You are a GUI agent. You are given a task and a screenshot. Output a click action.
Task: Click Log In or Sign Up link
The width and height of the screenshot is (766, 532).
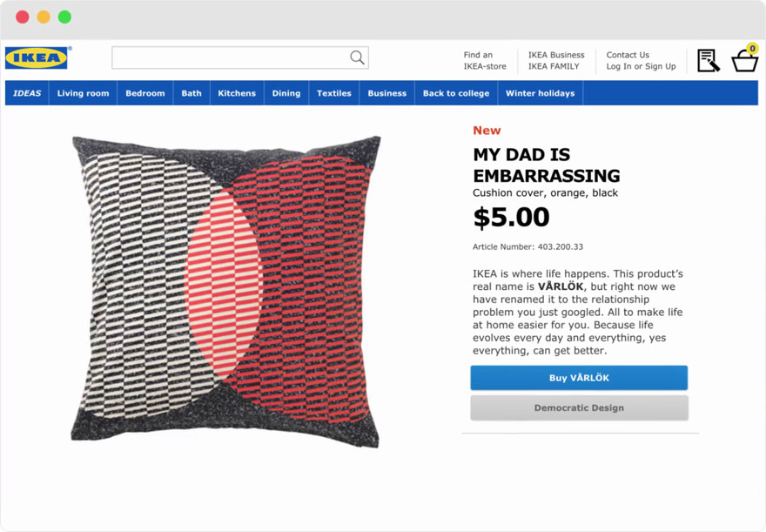[x=641, y=66]
